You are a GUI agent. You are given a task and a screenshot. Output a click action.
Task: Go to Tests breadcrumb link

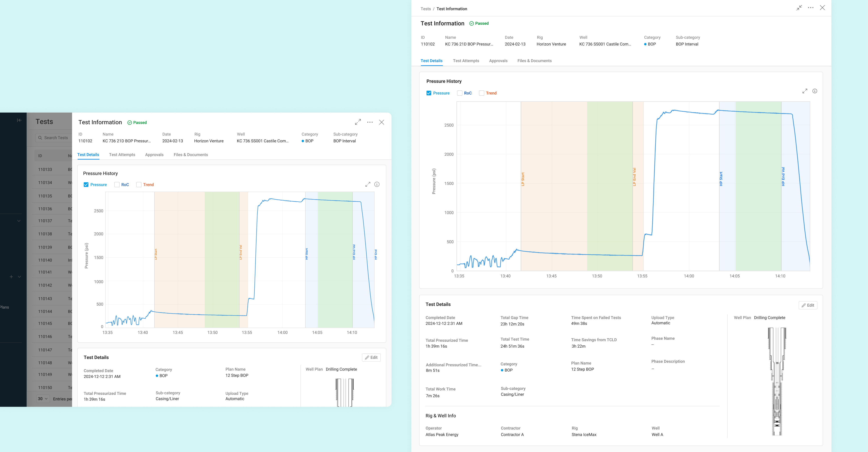(426, 9)
